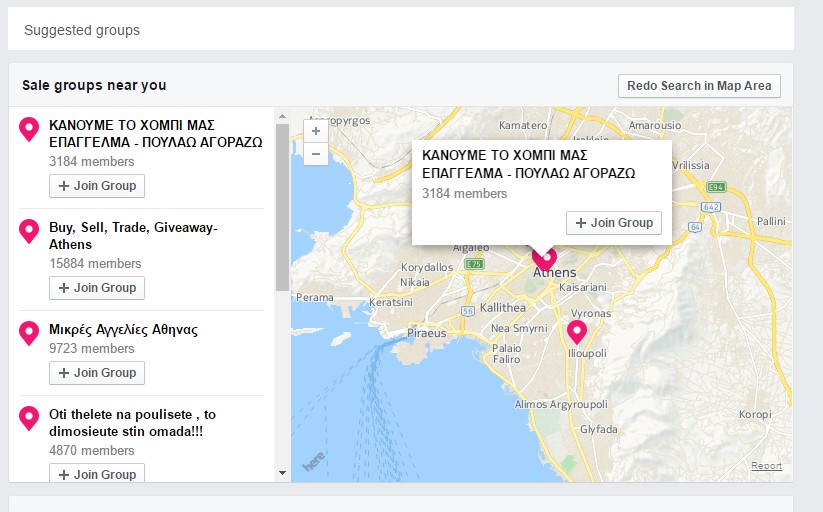Zoom out of the map with minus button
823x512 pixels.
316,154
